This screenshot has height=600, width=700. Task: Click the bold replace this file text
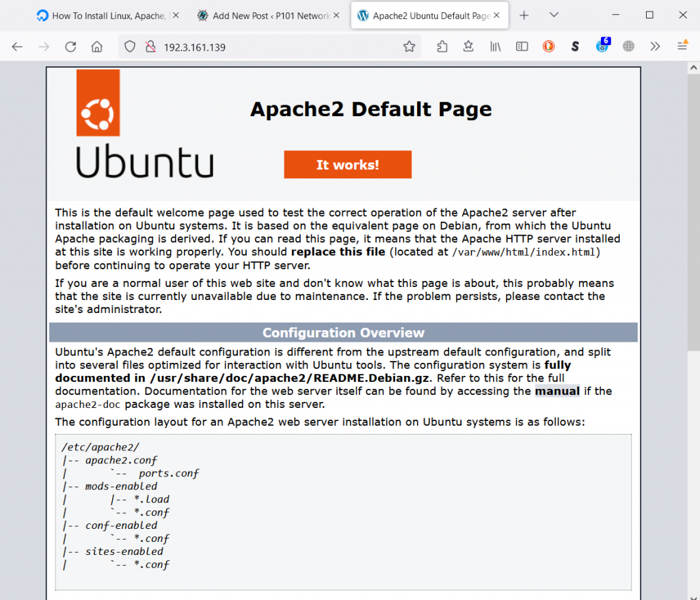[338, 251]
